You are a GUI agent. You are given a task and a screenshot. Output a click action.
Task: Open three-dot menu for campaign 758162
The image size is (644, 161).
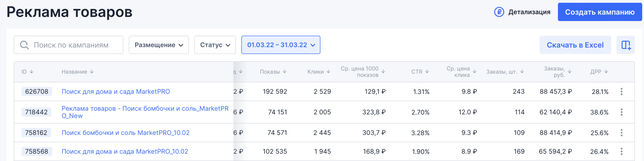coord(621,133)
